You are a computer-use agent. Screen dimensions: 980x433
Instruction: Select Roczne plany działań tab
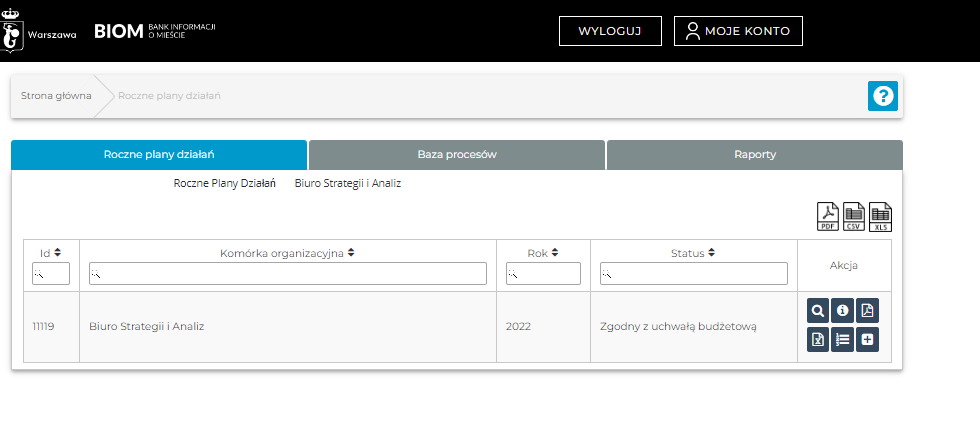(159, 155)
